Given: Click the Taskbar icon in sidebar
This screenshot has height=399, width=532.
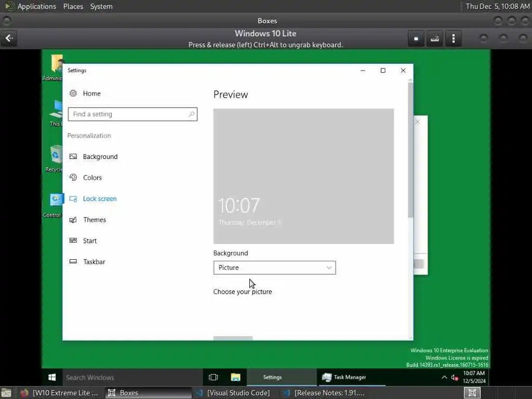Looking at the screenshot, I should (x=73, y=262).
